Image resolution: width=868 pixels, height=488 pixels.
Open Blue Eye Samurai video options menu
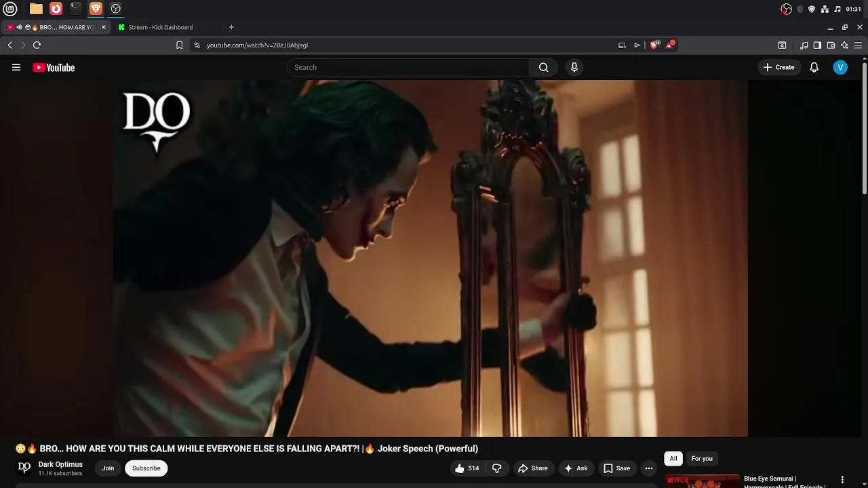click(x=842, y=480)
